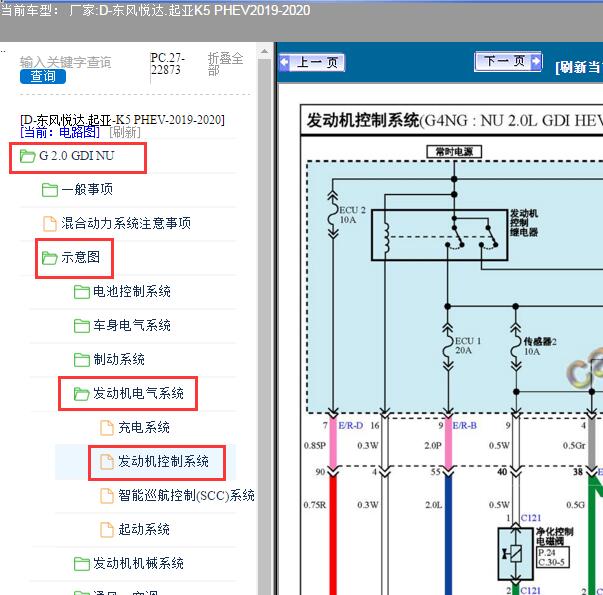Click the sidebar scrollbar up arrow
603x595 pixels.
coord(265,51)
